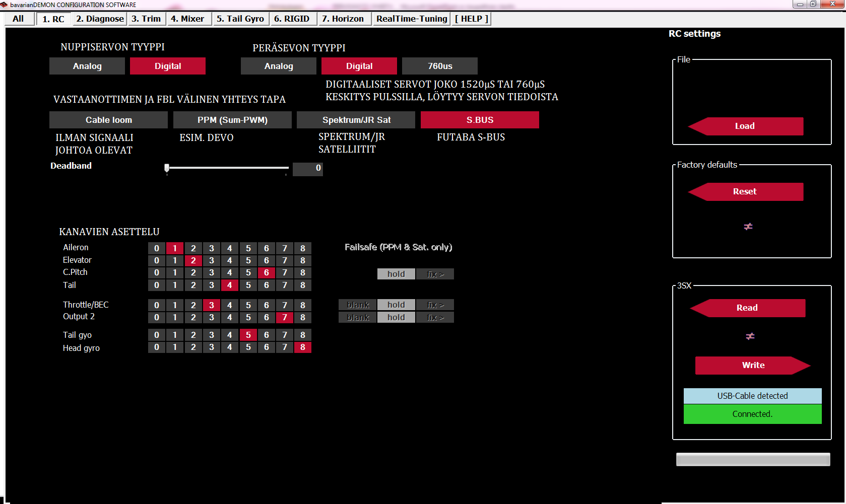Click the Deadband value field
Image resolution: width=846 pixels, height=504 pixels.
308,169
